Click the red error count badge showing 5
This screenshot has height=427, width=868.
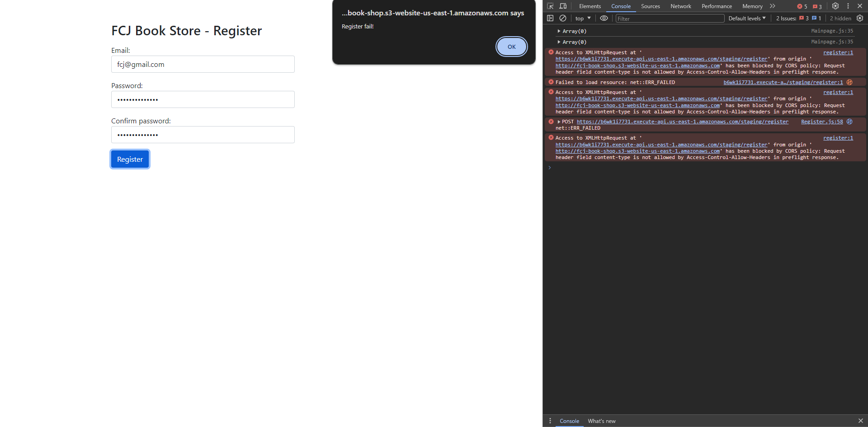[x=802, y=6]
